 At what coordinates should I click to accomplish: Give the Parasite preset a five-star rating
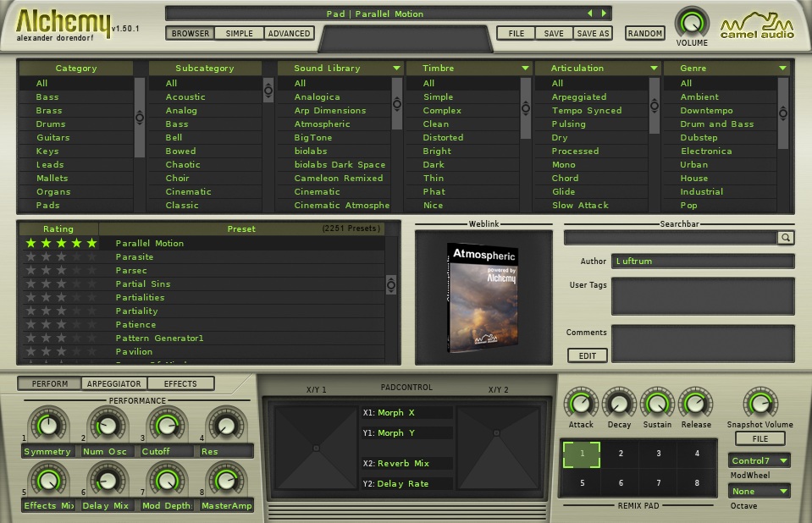coord(91,256)
